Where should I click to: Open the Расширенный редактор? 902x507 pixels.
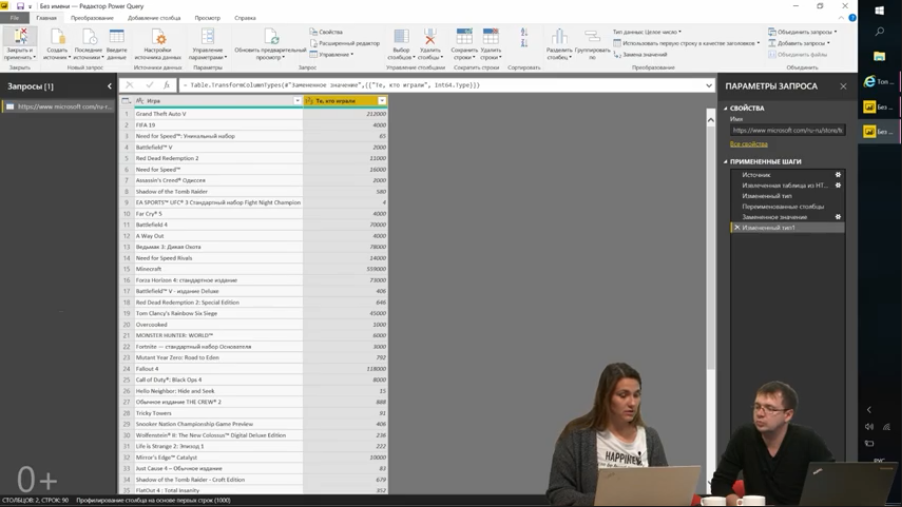coord(345,43)
